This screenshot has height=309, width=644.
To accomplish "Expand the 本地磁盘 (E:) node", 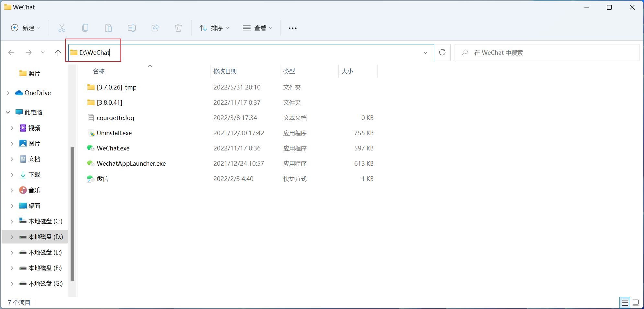I will [12, 253].
